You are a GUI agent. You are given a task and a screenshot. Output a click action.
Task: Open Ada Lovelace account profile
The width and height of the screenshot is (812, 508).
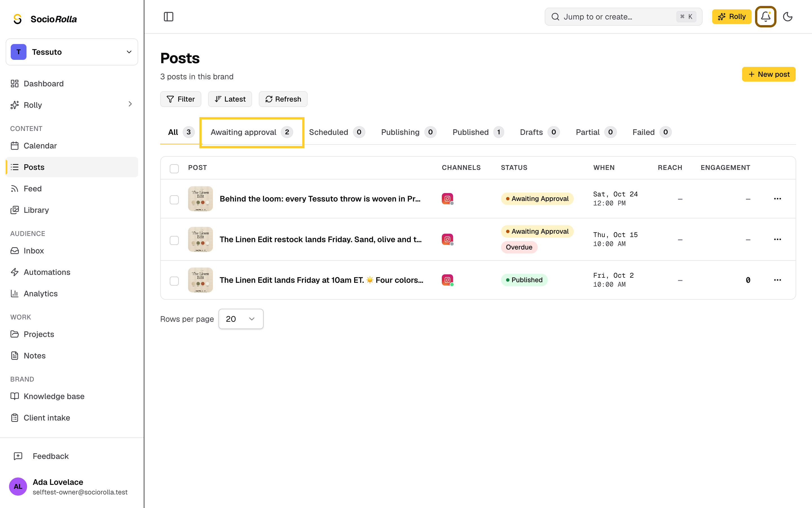[x=72, y=486]
